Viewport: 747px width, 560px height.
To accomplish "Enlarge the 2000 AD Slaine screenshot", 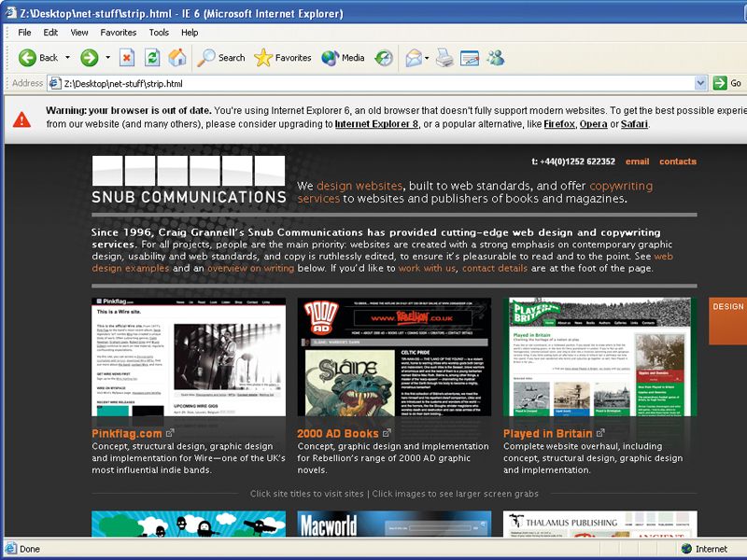I will (x=394, y=357).
